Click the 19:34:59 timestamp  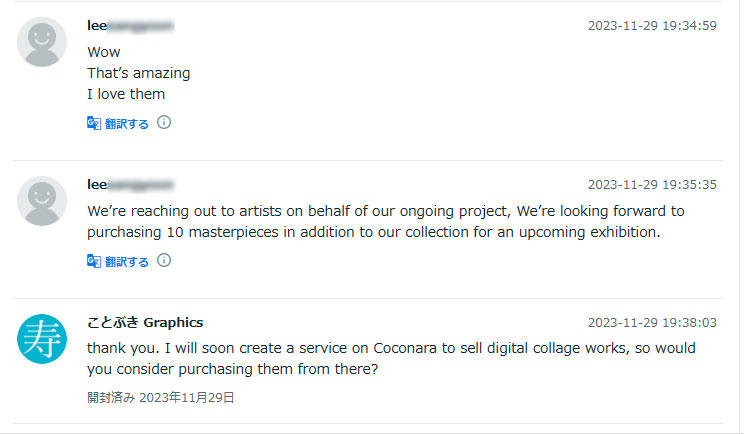click(x=652, y=26)
